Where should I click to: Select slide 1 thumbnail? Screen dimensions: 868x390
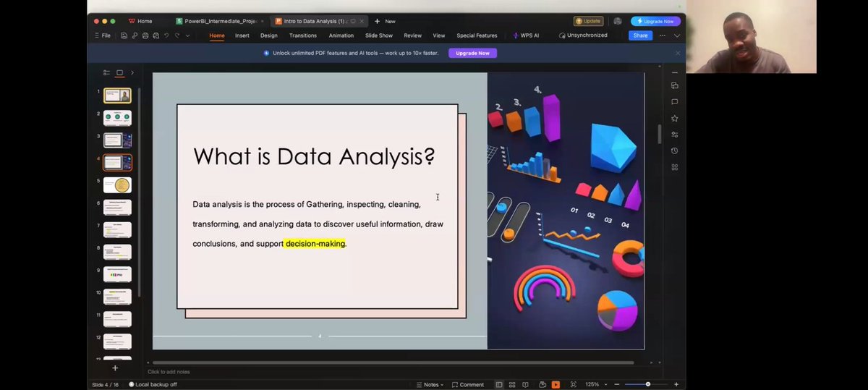click(x=117, y=96)
